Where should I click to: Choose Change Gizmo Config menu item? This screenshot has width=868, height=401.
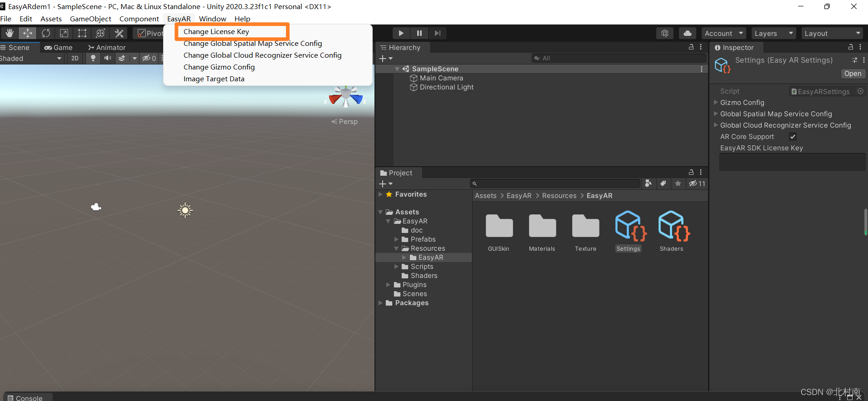(219, 67)
